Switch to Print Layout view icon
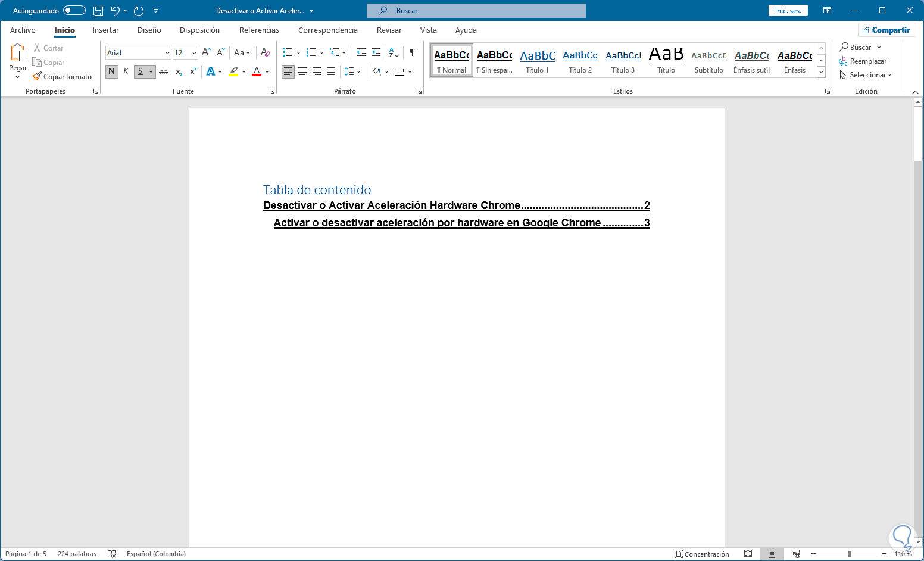 click(x=772, y=554)
